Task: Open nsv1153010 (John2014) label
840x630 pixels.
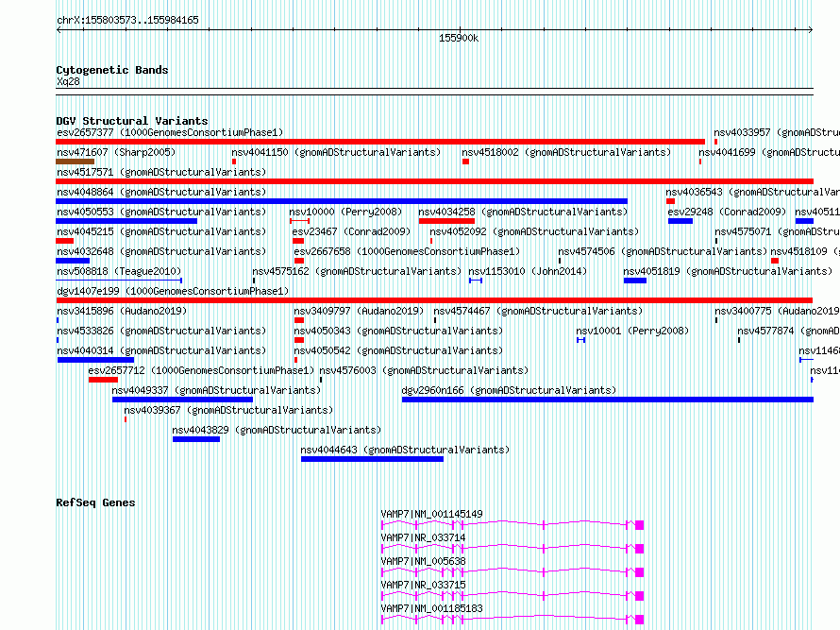Action: click(528, 271)
